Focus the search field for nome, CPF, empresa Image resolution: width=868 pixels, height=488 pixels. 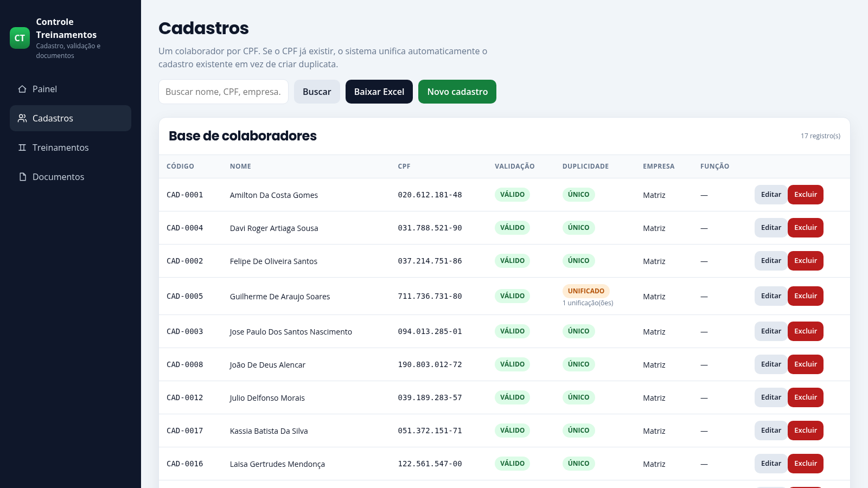[x=224, y=92]
